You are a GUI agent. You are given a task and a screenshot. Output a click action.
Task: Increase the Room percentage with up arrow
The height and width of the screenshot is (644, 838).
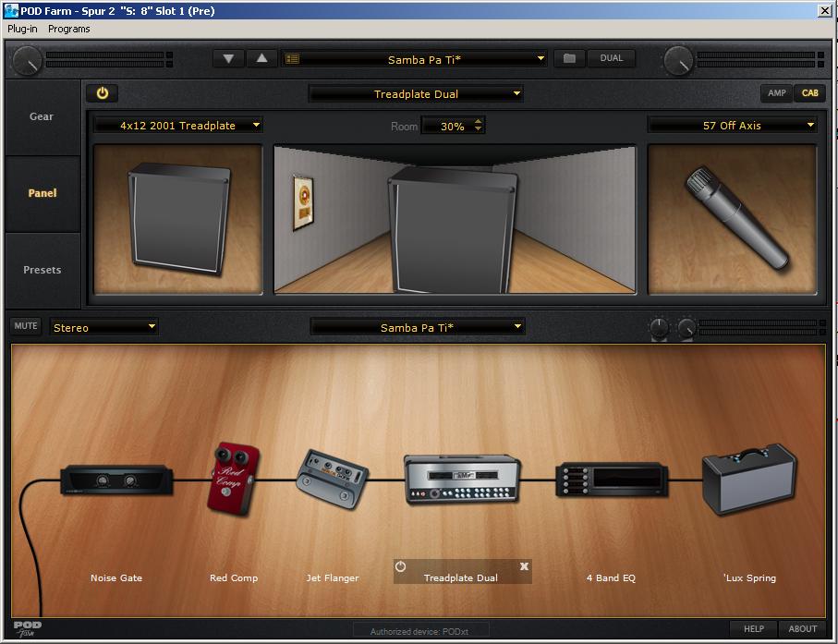(479, 121)
